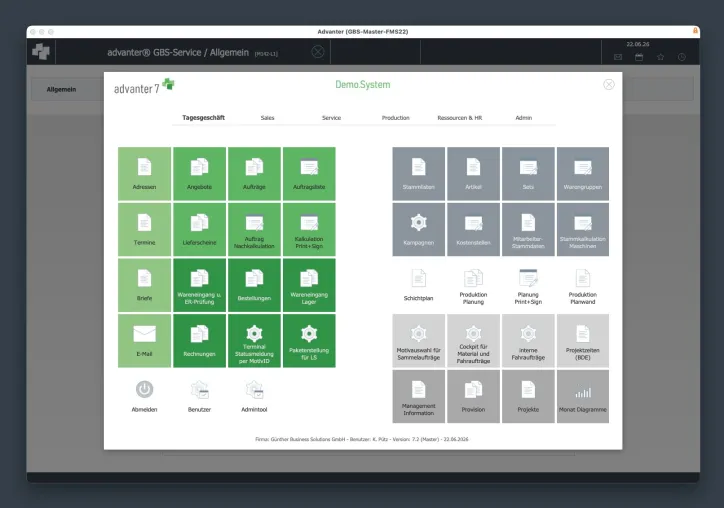Switch to the Admin tab
This screenshot has height=508, width=724.
[524, 118]
